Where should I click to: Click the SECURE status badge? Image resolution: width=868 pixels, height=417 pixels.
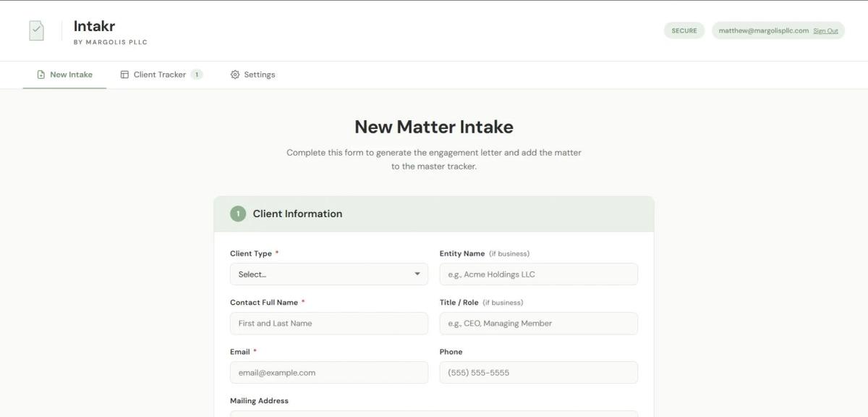[x=684, y=30]
